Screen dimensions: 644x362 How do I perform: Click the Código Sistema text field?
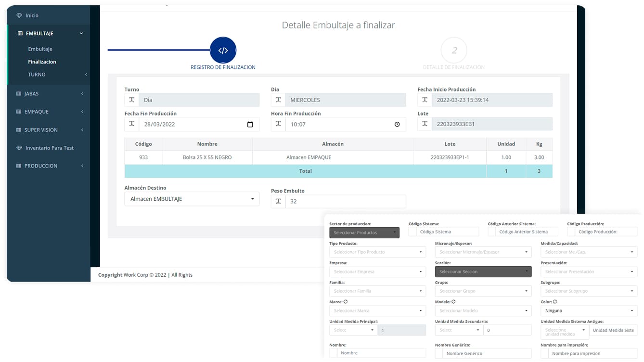tap(447, 232)
